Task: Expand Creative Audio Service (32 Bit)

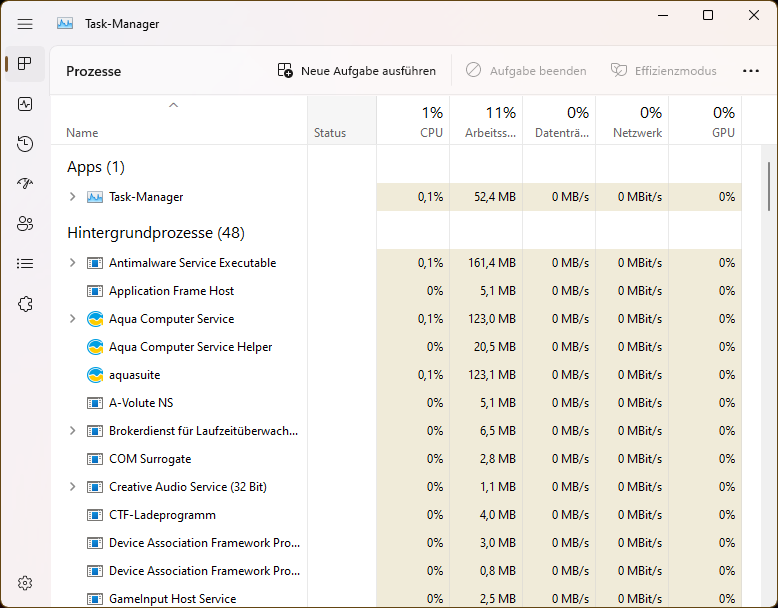Action: coord(72,487)
